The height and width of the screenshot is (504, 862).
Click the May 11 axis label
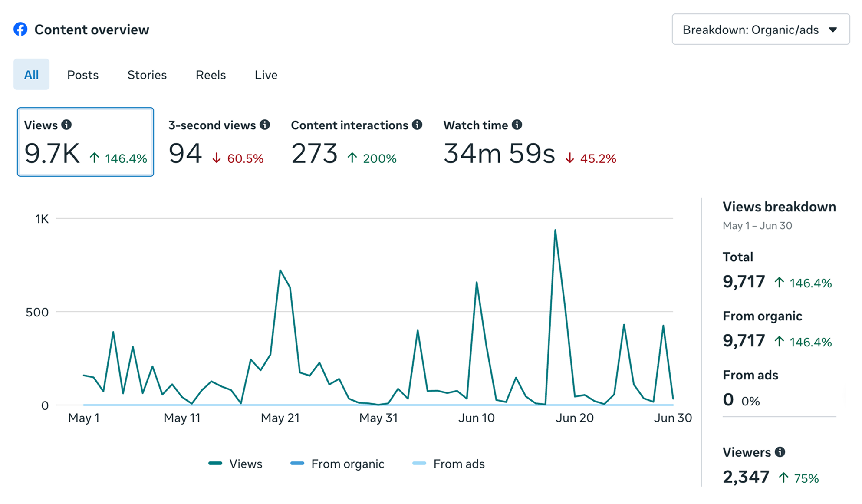tap(182, 418)
